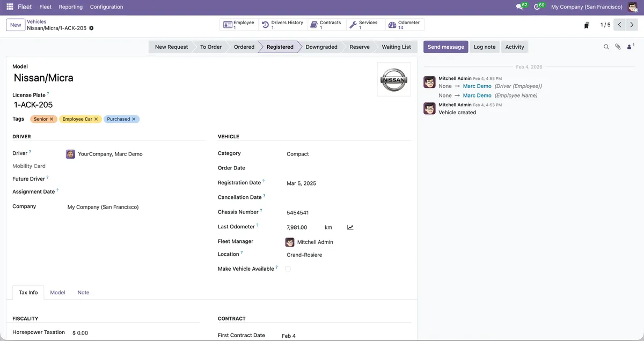Click the followers person icon
This screenshot has height=341, width=644.
click(x=630, y=47)
